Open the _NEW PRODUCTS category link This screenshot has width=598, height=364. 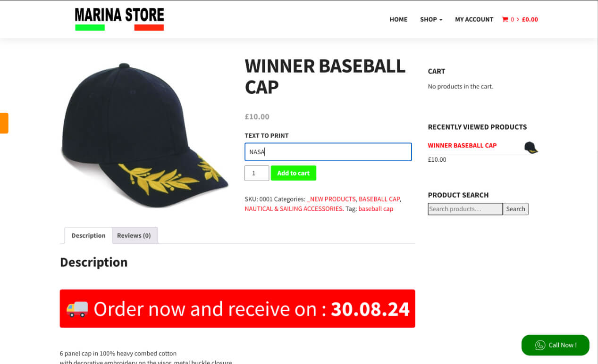(x=331, y=199)
